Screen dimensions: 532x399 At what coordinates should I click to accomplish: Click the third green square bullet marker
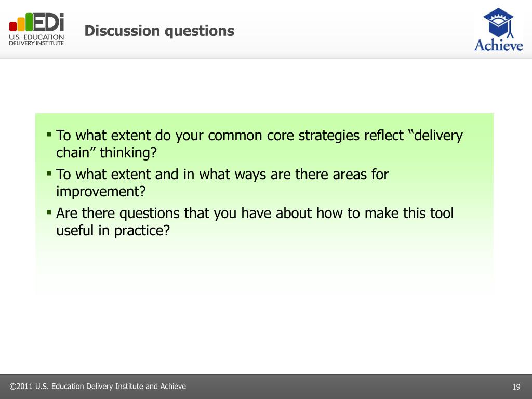(49, 213)
